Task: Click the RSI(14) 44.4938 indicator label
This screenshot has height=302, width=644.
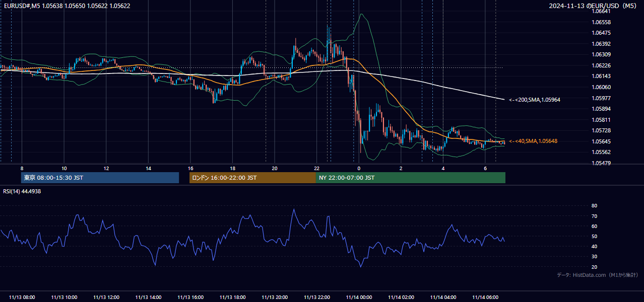Action: (x=22, y=191)
